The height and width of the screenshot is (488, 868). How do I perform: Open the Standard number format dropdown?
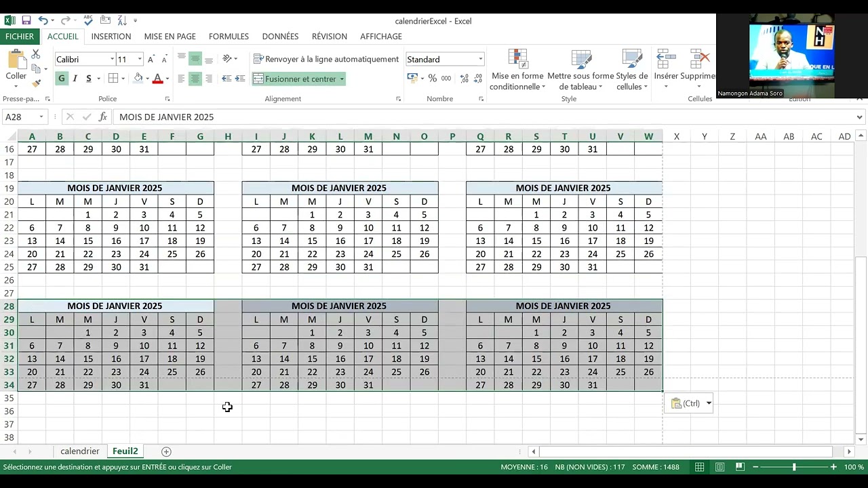tap(480, 60)
